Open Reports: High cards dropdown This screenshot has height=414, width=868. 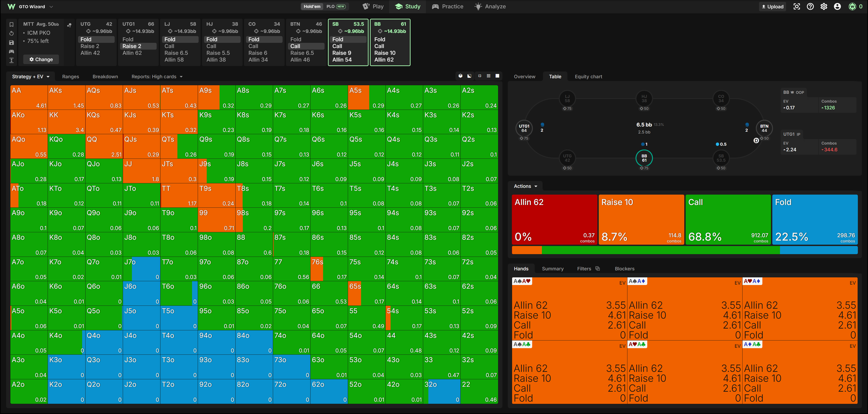(157, 77)
